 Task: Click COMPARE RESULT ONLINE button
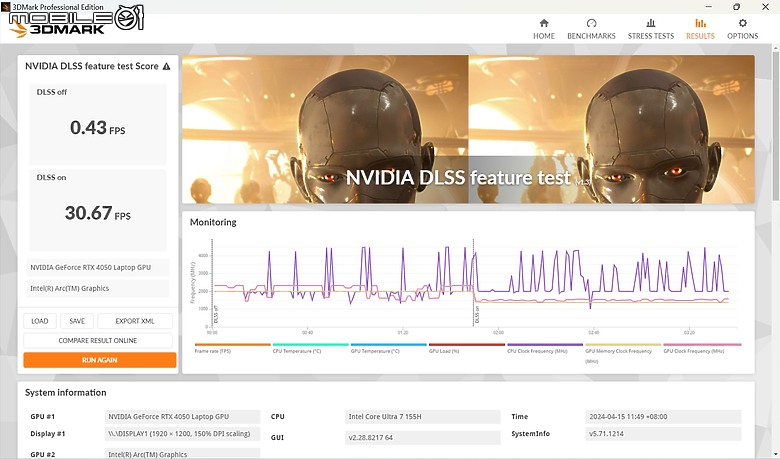[x=98, y=341]
